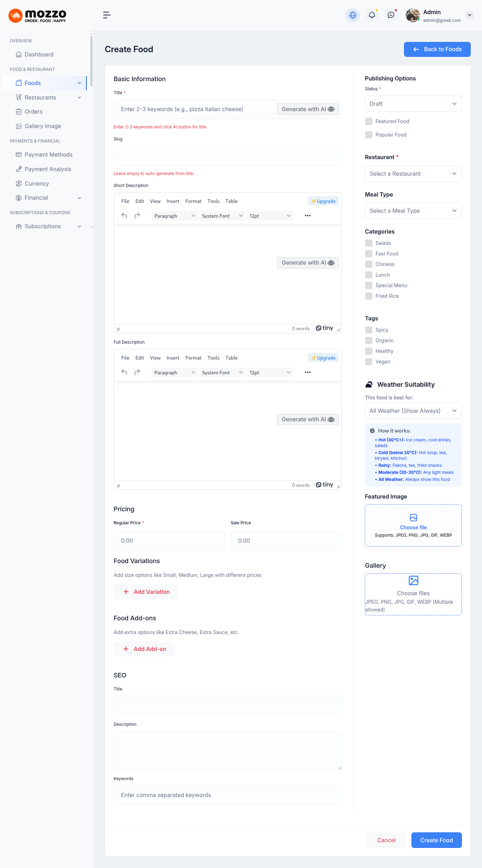Enable the Featured Food checkbox
Viewport: 482px width, 868px height.
pos(369,121)
